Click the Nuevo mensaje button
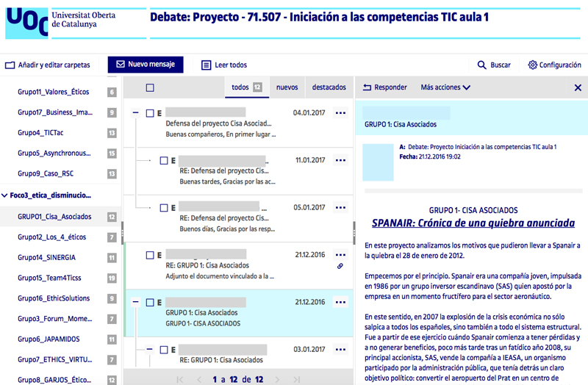588x385 pixels. (x=146, y=65)
